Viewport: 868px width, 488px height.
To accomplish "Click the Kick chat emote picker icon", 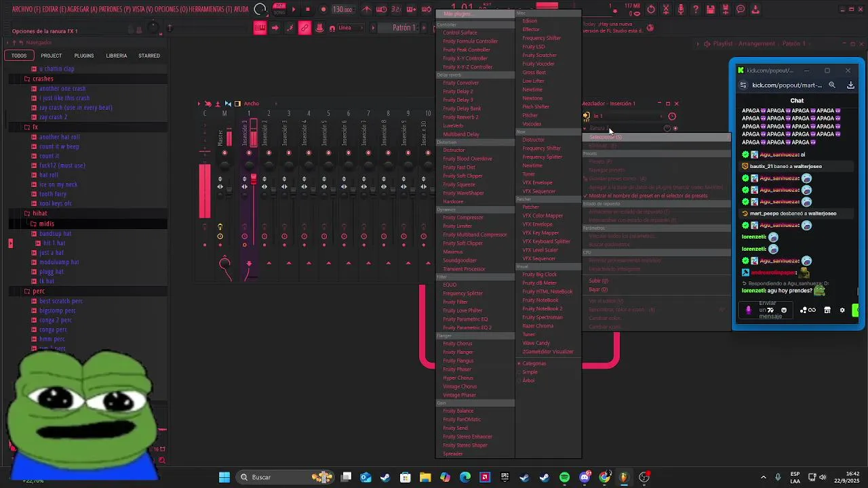I will click(x=784, y=310).
